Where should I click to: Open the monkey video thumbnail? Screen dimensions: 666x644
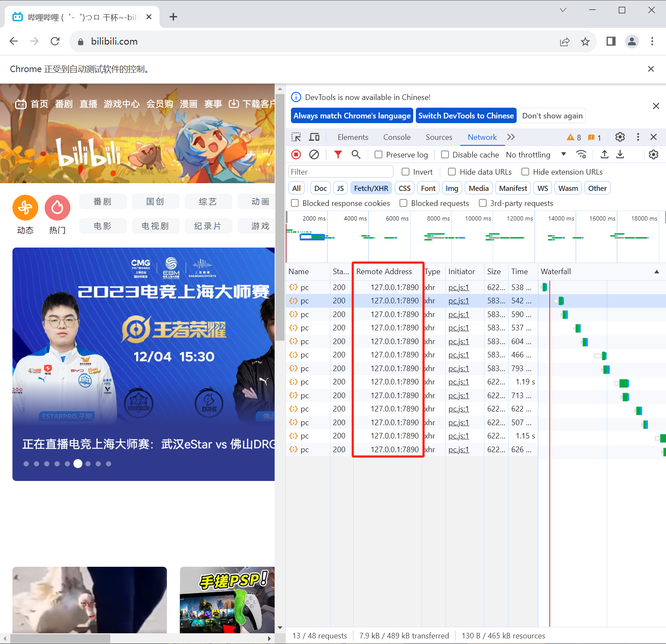pos(90,600)
